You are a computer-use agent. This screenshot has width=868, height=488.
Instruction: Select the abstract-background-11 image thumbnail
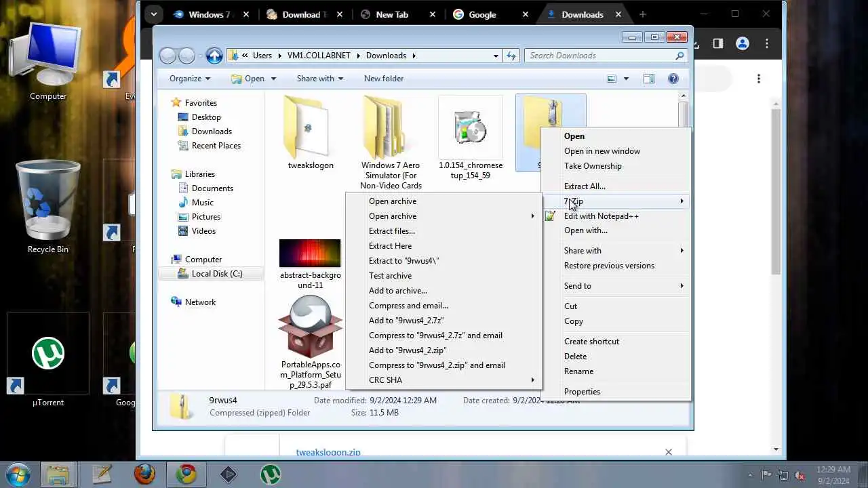coord(310,253)
